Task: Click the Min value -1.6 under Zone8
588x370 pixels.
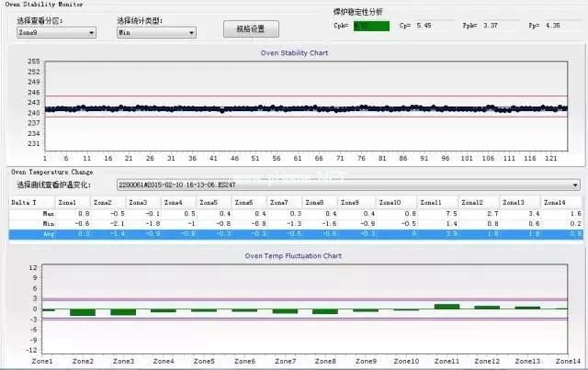Action: (329, 224)
